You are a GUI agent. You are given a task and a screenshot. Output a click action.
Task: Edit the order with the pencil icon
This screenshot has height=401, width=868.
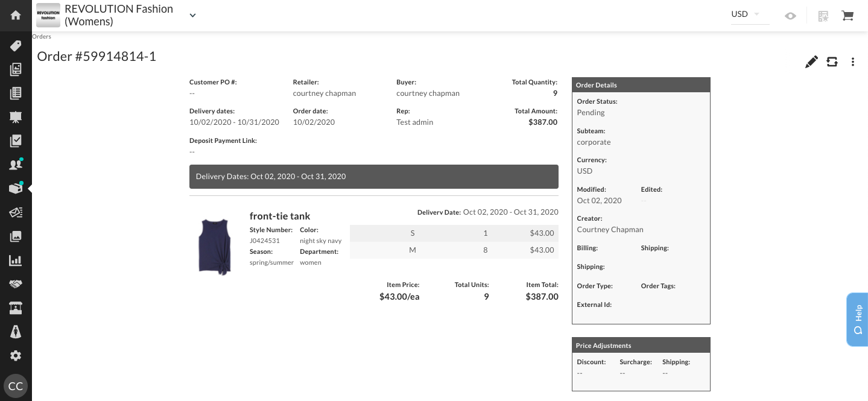(811, 62)
